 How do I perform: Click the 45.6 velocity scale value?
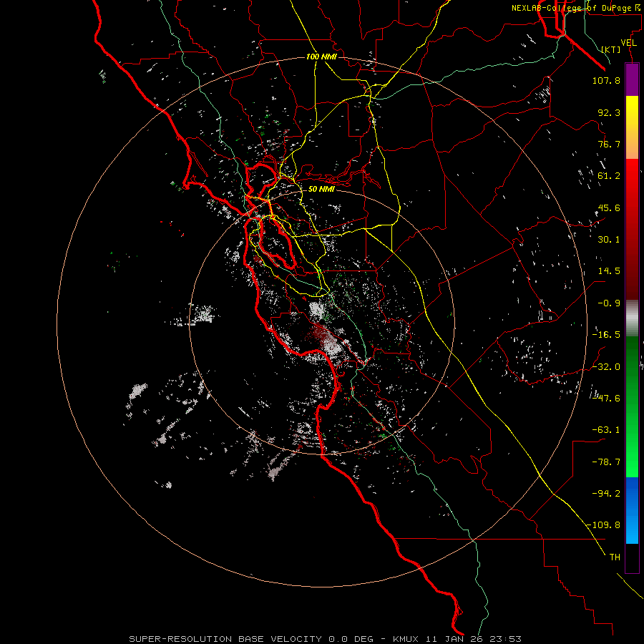coord(609,208)
